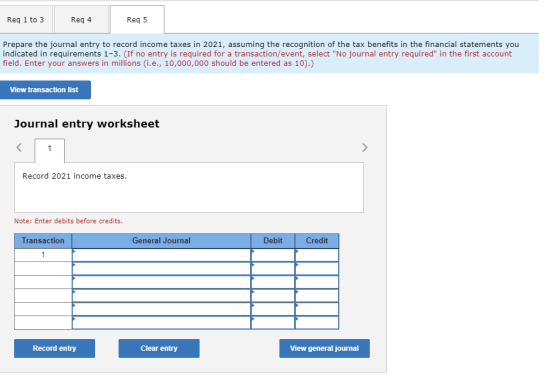Click the View transaction list button

[x=45, y=90]
